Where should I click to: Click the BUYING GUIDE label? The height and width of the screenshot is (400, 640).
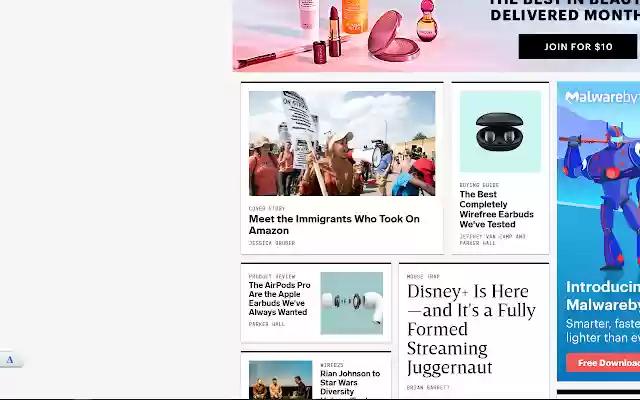click(479, 185)
